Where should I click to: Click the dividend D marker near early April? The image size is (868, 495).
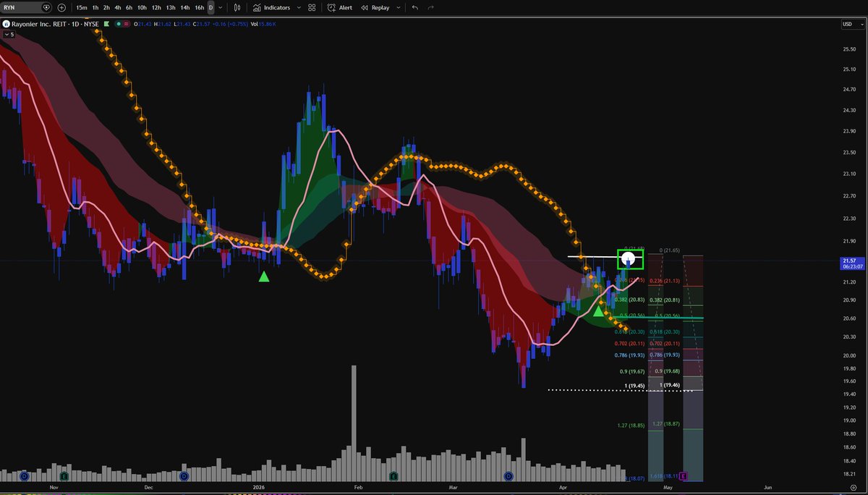pyautogui.click(x=509, y=476)
